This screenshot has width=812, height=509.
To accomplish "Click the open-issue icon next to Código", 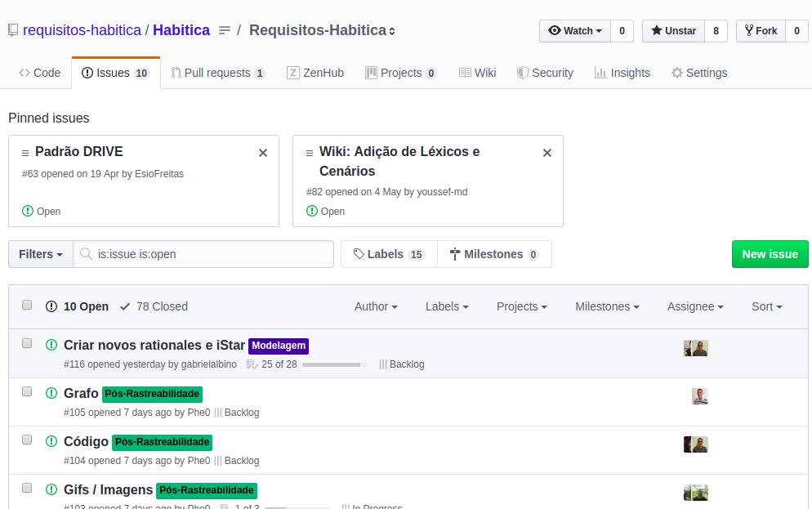I will point(51,441).
